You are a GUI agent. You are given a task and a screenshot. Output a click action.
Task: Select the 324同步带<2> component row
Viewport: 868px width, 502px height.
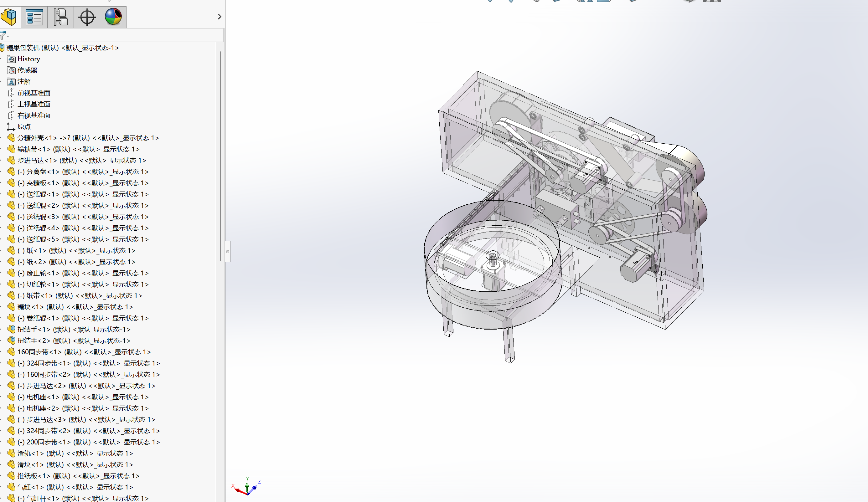84,431
